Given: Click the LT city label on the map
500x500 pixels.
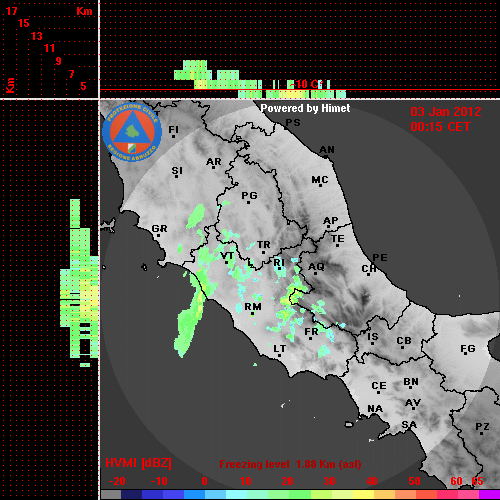Looking at the screenshot, I should (x=280, y=349).
